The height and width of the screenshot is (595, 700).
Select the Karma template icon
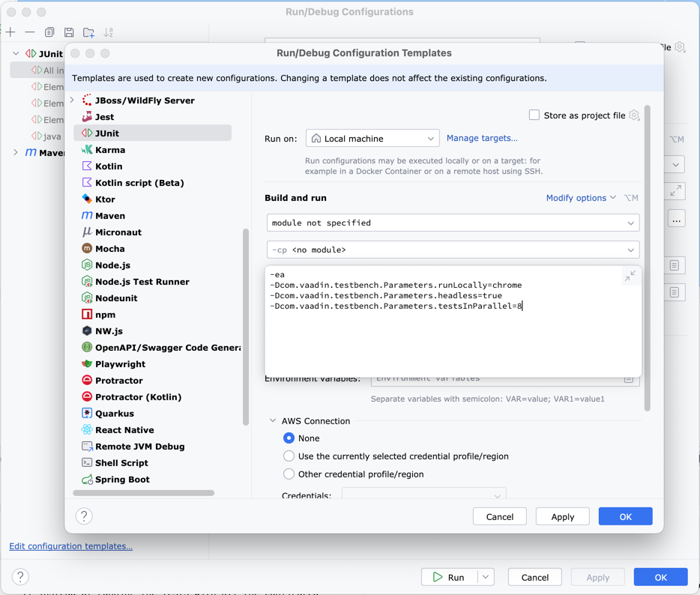[87, 150]
